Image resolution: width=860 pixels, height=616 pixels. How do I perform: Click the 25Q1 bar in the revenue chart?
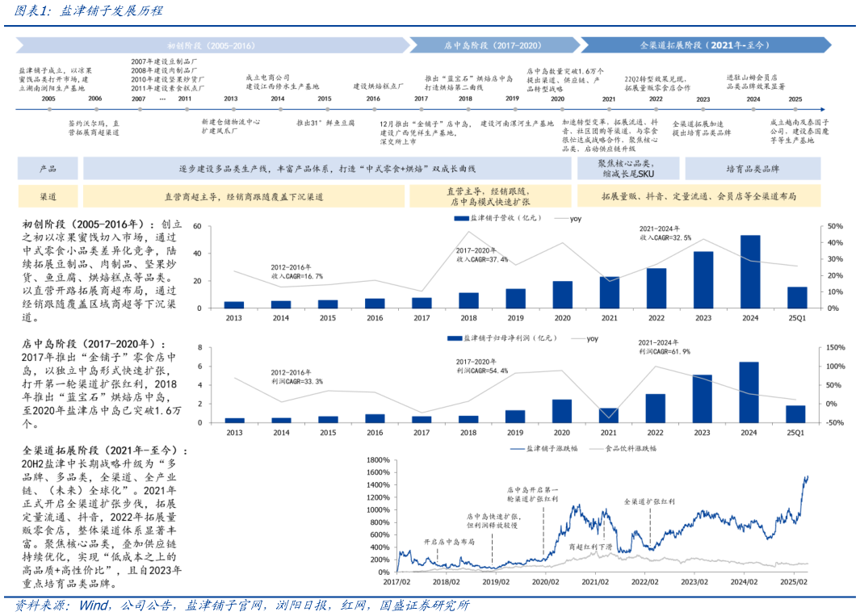point(797,297)
